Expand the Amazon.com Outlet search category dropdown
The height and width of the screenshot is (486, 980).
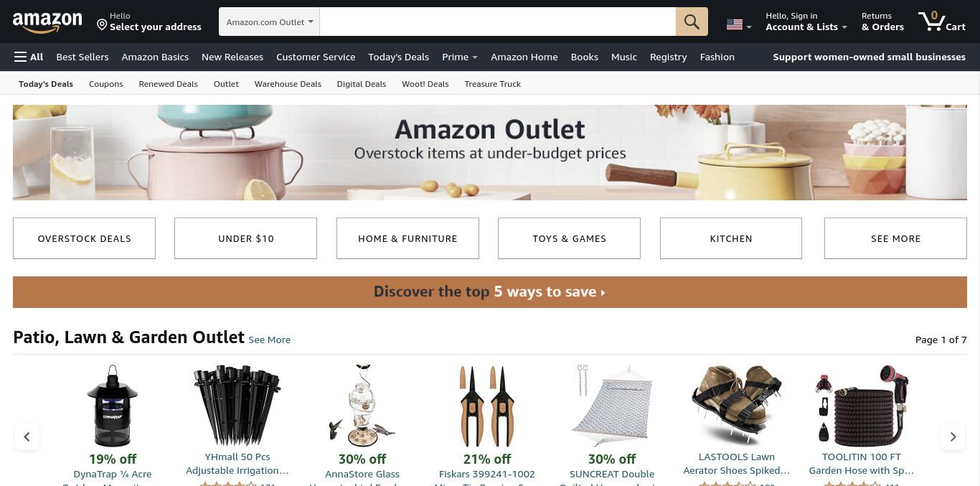pyautogui.click(x=270, y=22)
